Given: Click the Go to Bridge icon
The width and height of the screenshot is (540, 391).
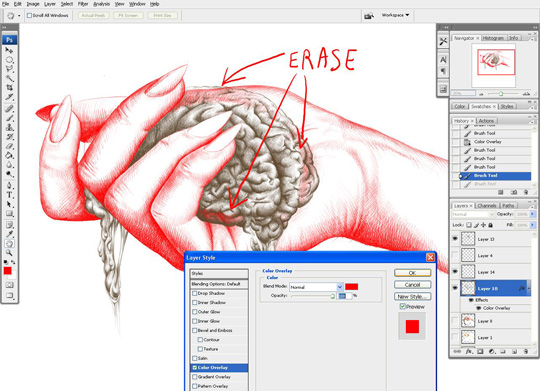Looking at the screenshot, I should (x=369, y=16).
